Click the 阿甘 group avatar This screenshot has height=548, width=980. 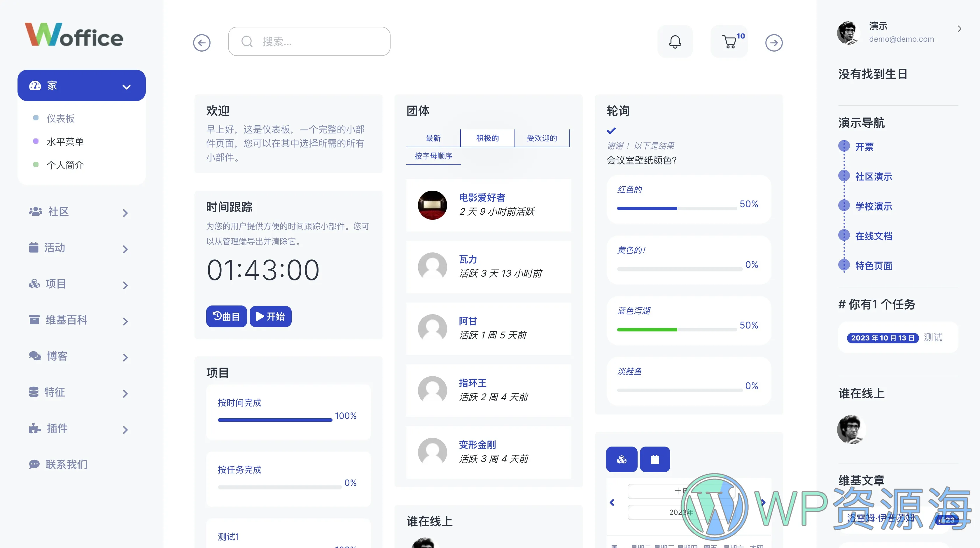point(432,329)
